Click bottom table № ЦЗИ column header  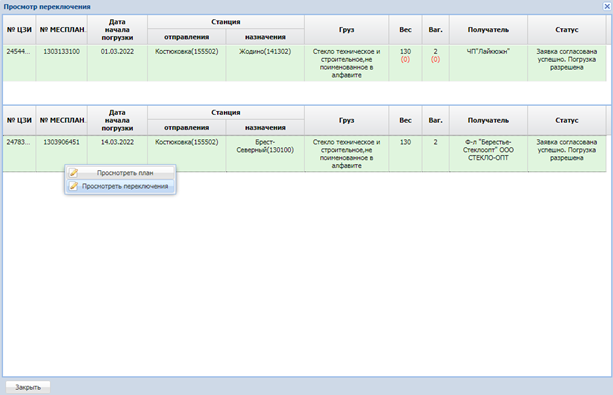pos(19,120)
